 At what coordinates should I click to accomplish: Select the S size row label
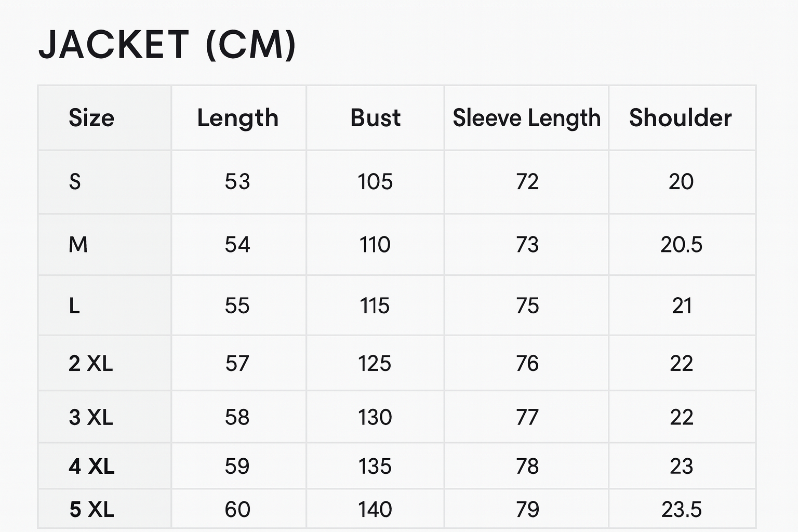pos(75,182)
